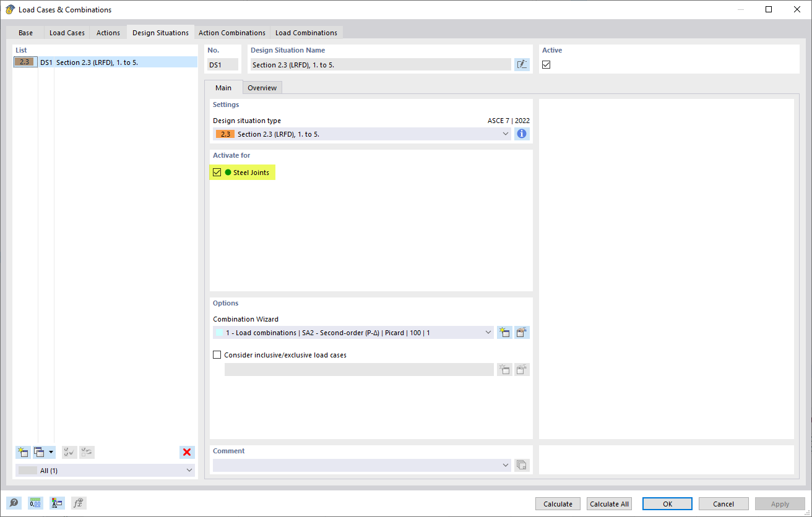Select the Main sub-tab
This screenshot has height=517, width=812.
click(x=223, y=88)
